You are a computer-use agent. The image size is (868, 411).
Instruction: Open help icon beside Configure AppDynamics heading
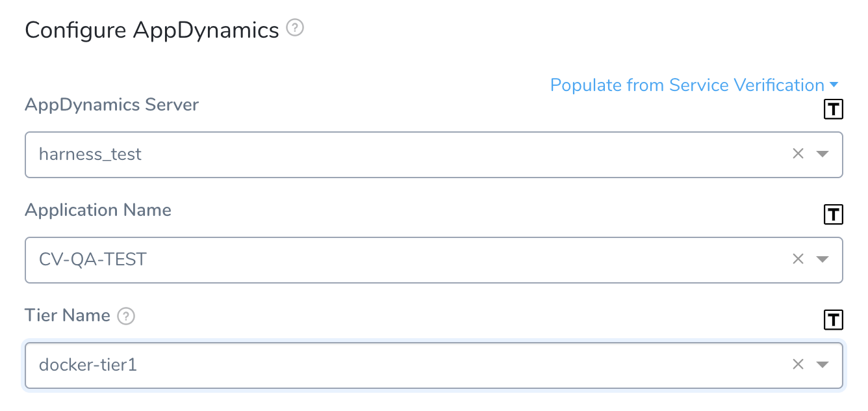click(295, 29)
